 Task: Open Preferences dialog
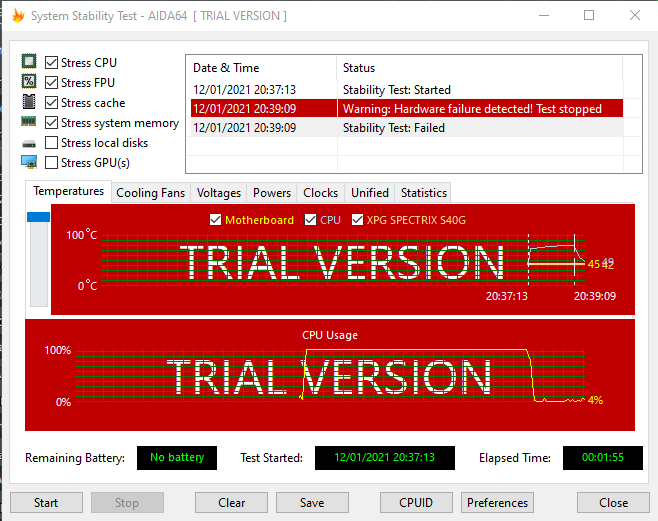coord(497,503)
